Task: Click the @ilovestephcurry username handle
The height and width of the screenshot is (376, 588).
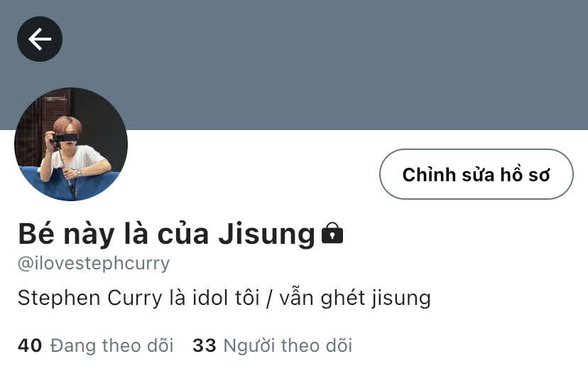Action: click(x=94, y=264)
